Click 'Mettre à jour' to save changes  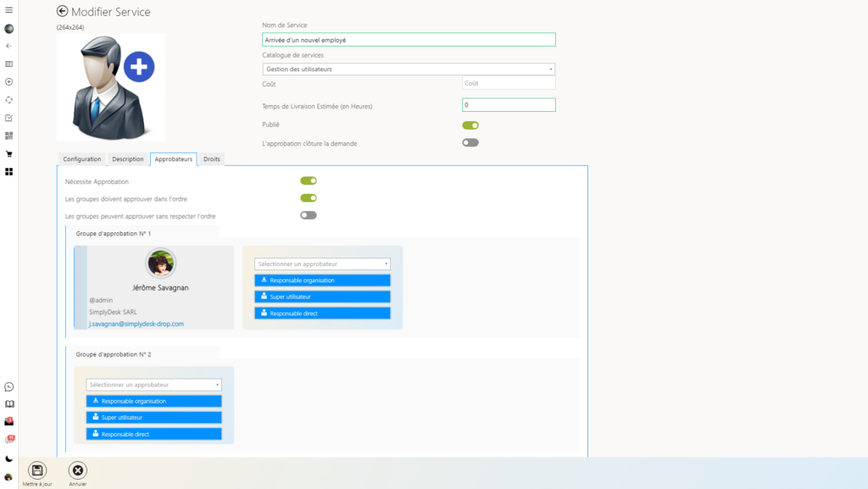(x=36, y=470)
